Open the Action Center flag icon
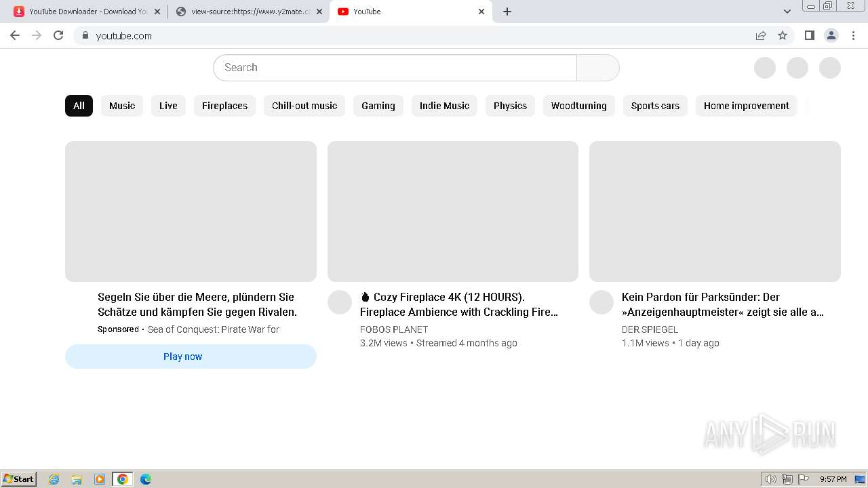Screen dimensions: 868x488 pyautogui.click(x=804, y=479)
